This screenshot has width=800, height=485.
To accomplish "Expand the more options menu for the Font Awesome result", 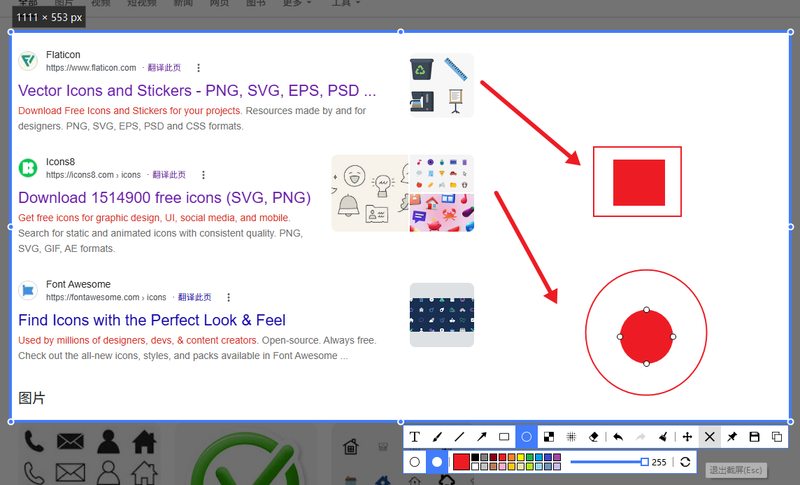I will coord(229,297).
